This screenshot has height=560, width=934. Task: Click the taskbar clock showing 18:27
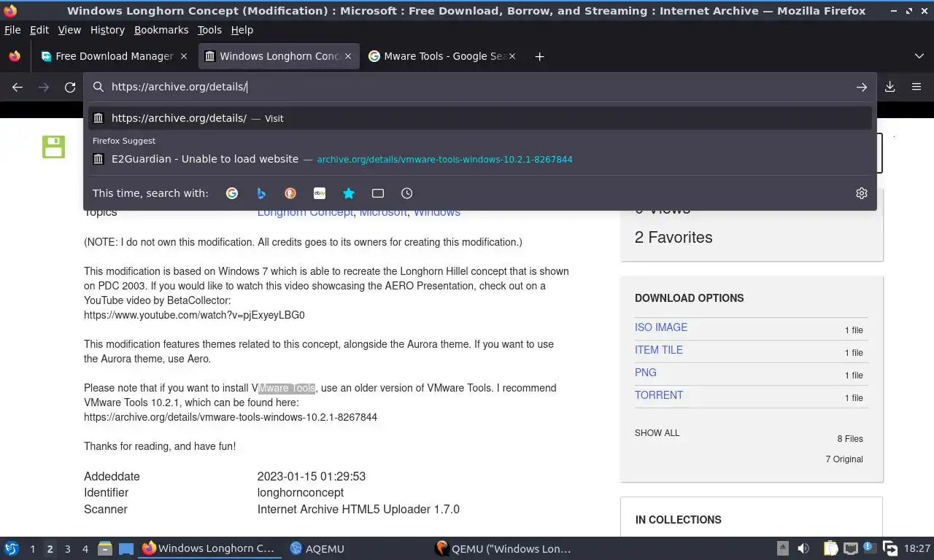click(x=916, y=548)
